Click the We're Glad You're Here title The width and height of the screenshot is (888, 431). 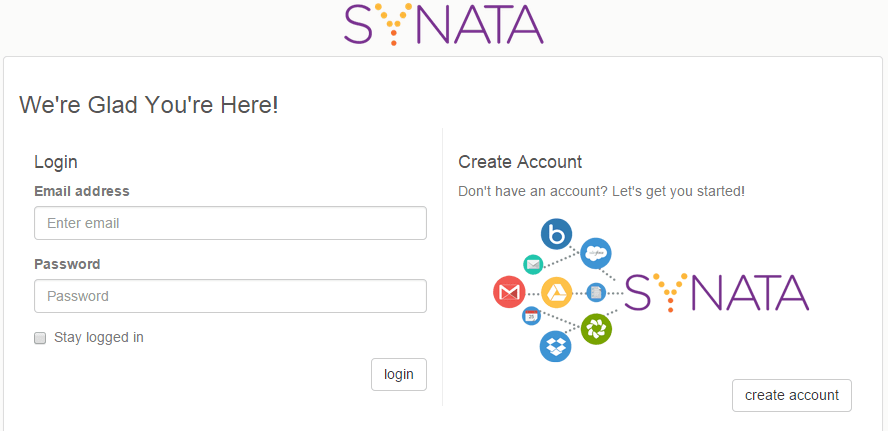[x=149, y=105]
